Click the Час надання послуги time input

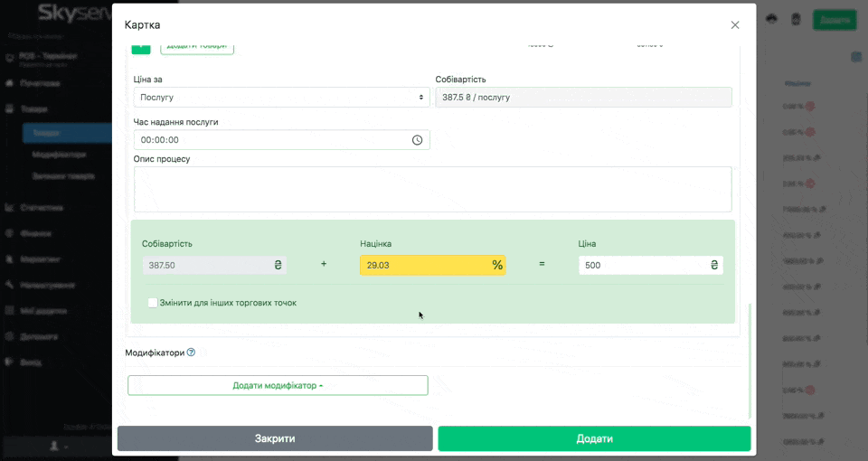pyautogui.click(x=271, y=140)
